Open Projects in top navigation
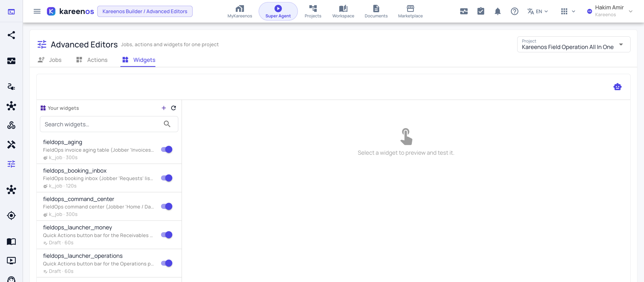This screenshot has width=644, height=282. 313,11
